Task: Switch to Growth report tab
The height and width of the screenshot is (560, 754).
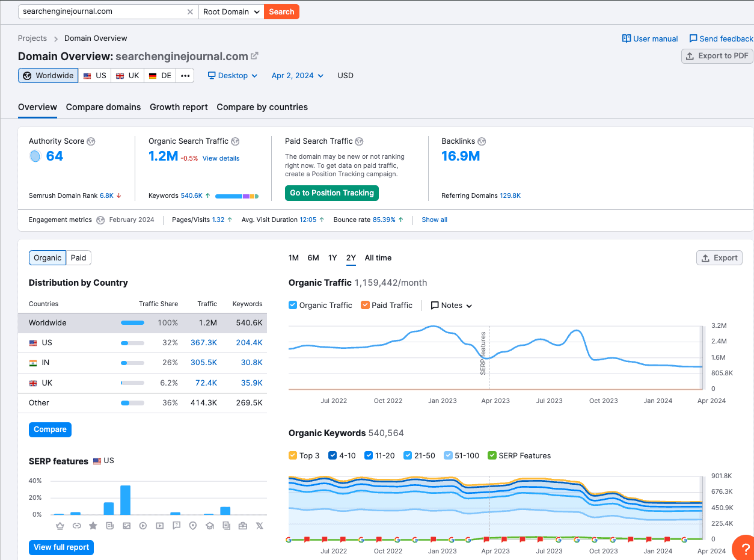Action: [179, 107]
